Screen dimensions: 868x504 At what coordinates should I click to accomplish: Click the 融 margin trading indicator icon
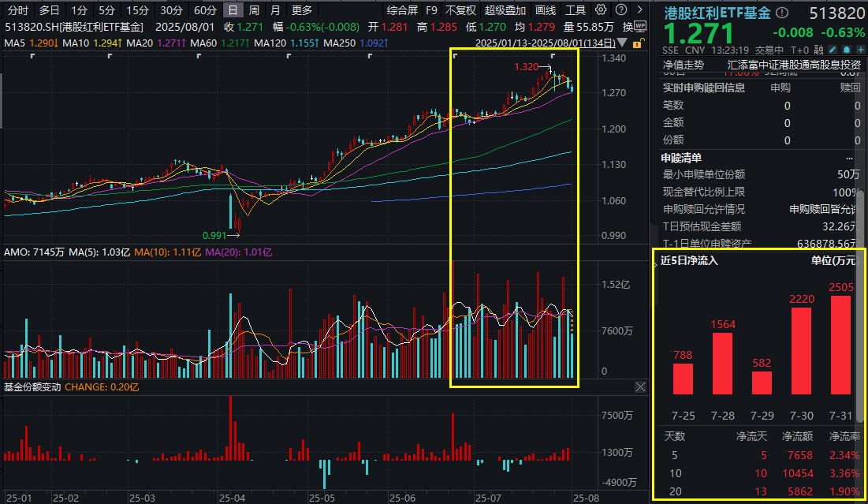point(818,50)
